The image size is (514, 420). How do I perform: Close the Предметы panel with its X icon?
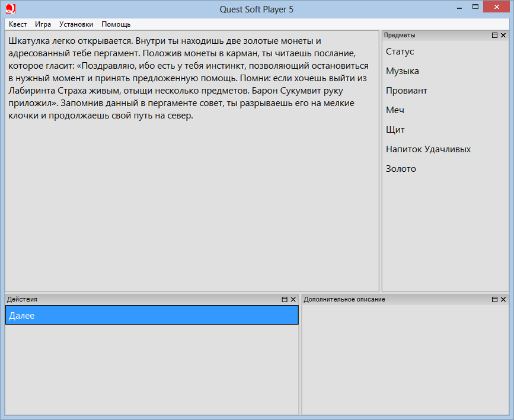point(503,35)
